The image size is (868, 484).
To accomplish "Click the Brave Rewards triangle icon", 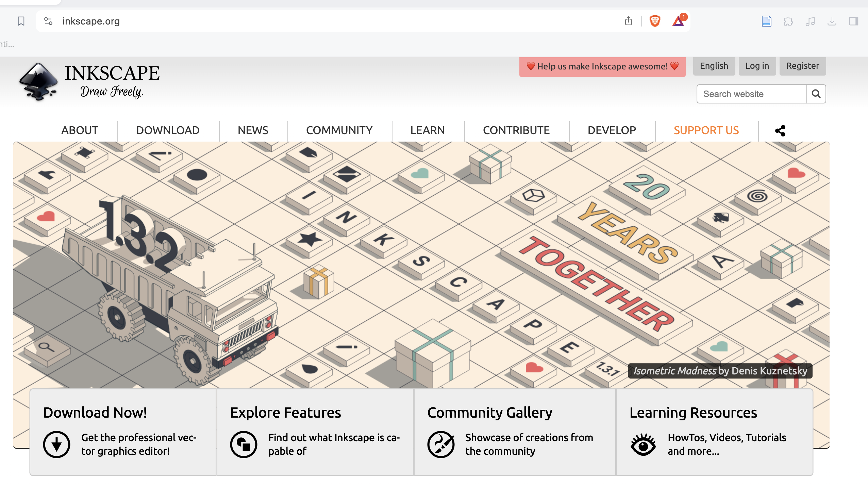I will (678, 21).
